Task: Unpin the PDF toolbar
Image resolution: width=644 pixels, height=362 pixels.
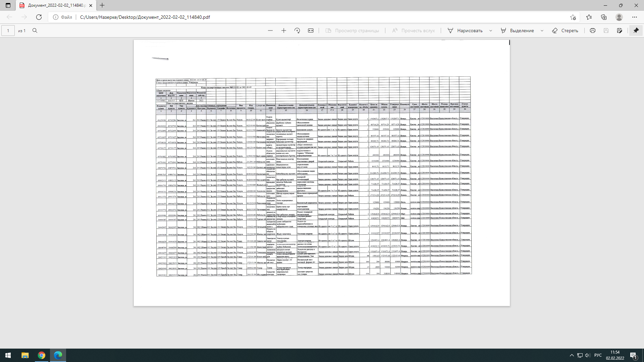Action: point(636,31)
